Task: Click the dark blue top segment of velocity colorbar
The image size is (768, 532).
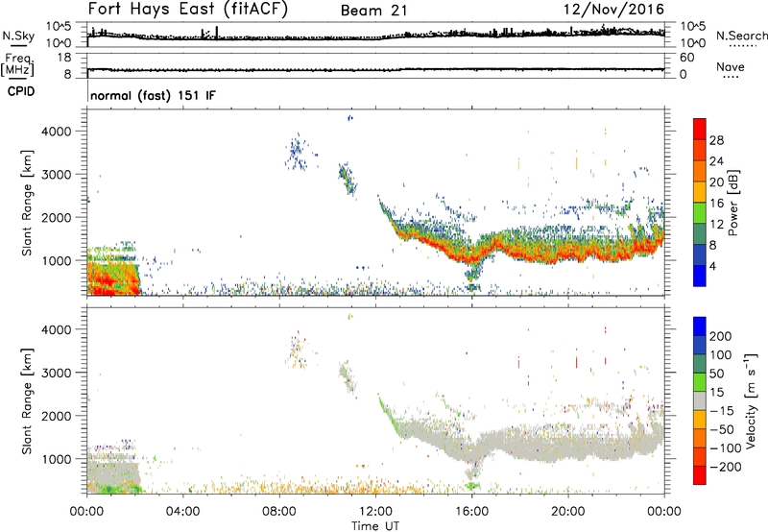Action: pyautogui.click(x=700, y=326)
